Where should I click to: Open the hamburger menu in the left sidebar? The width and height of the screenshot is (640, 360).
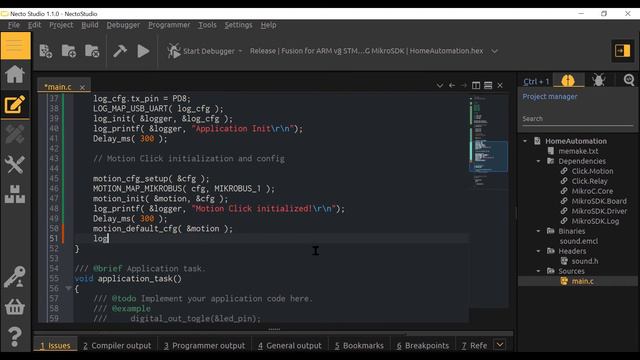[15, 46]
